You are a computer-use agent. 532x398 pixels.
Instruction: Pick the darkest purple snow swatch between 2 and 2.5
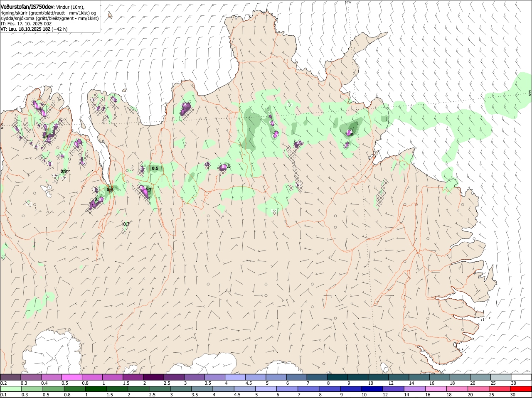(154, 377)
